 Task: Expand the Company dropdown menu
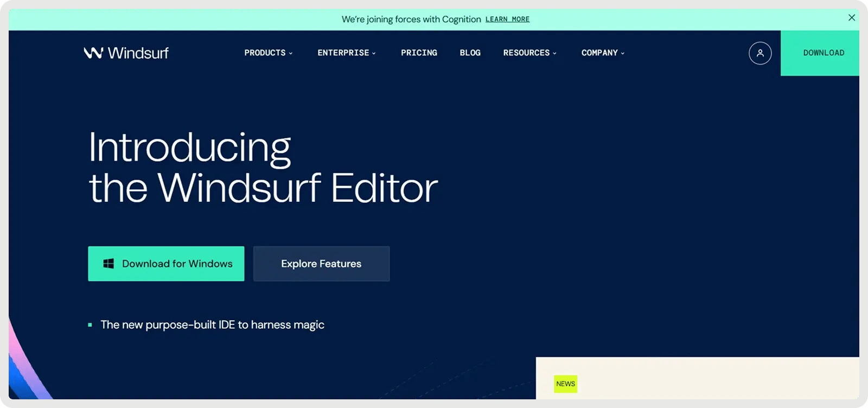point(603,53)
